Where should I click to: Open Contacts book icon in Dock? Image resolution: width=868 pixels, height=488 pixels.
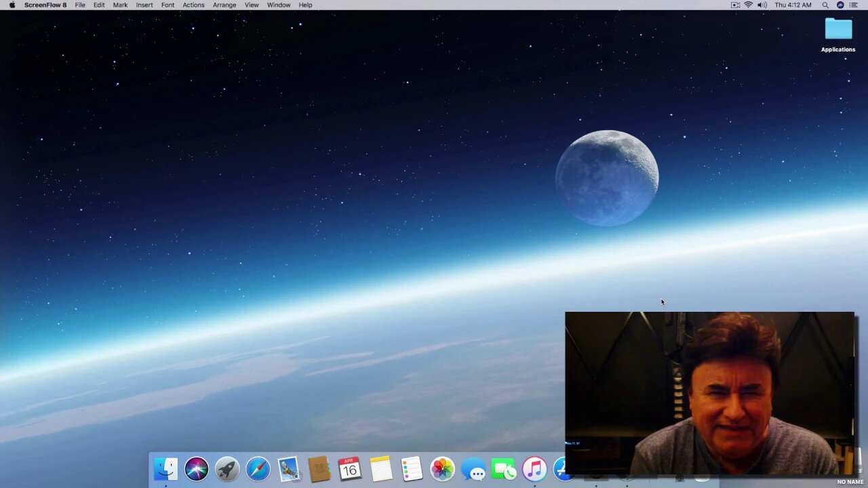[319, 469]
